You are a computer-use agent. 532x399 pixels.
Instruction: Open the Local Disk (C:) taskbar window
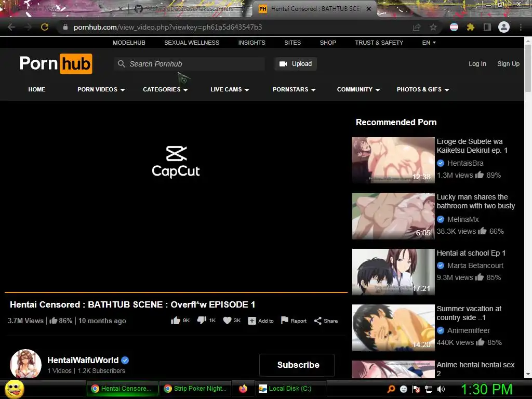click(290, 389)
